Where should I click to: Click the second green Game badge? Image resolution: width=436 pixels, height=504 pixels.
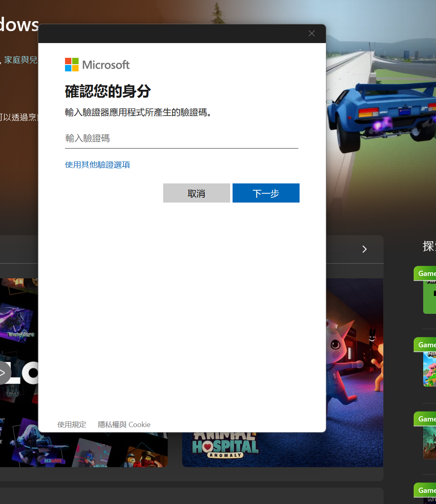[425, 345]
